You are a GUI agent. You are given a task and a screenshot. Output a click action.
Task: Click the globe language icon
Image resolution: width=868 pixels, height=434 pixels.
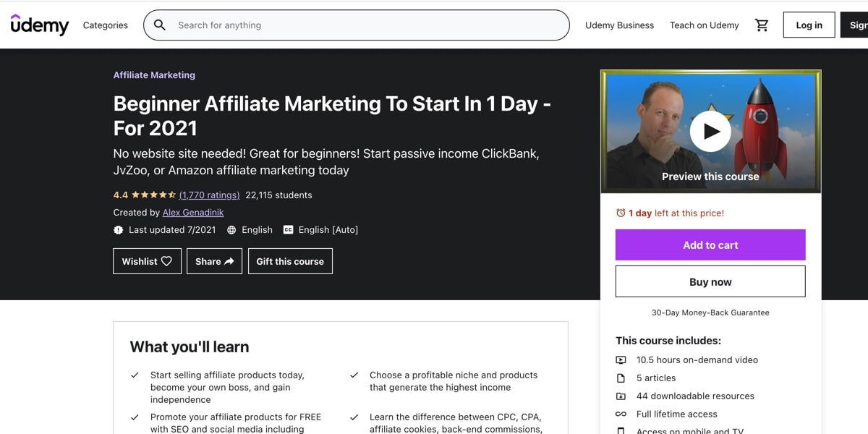(231, 230)
